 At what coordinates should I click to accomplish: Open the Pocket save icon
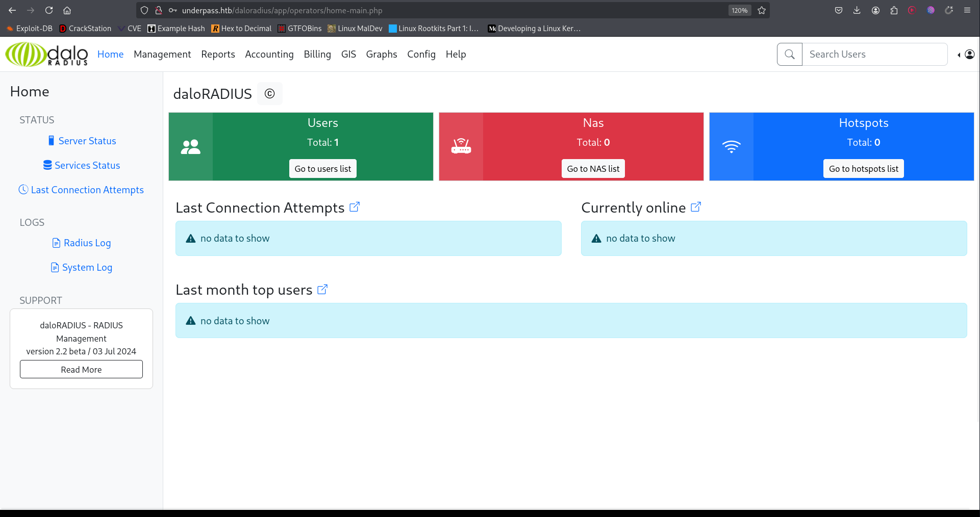point(839,10)
